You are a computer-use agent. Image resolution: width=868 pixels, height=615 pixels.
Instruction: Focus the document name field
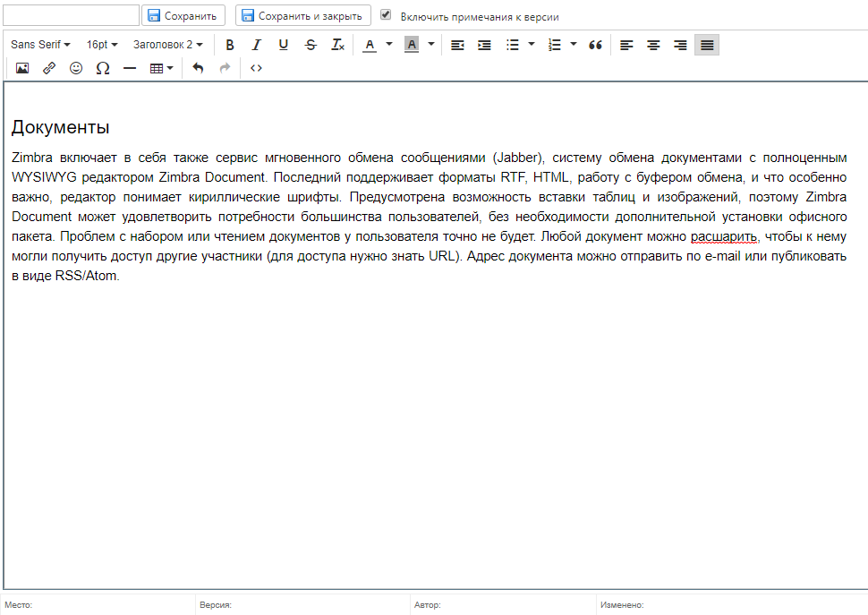(71, 15)
